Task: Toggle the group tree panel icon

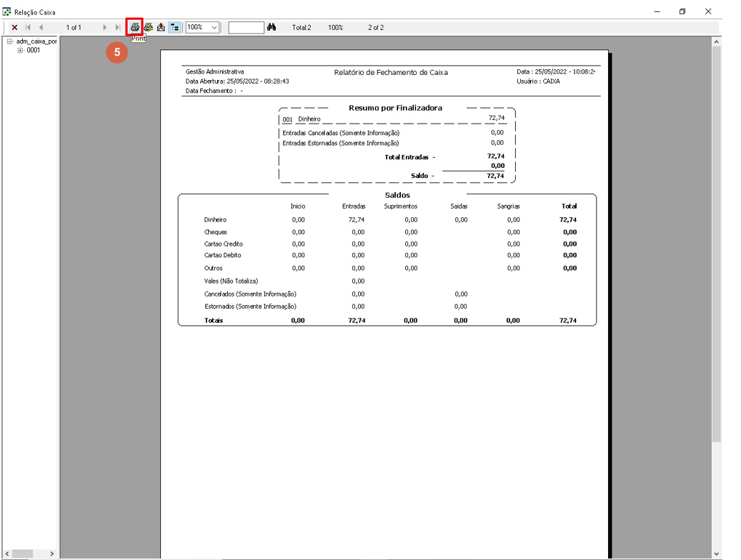Action: [174, 27]
